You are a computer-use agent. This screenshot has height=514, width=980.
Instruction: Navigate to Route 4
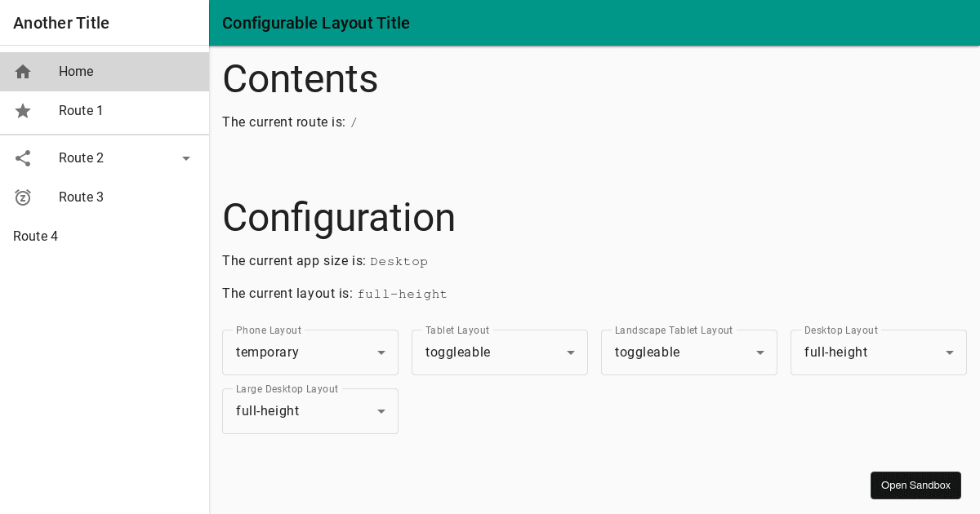click(x=35, y=237)
